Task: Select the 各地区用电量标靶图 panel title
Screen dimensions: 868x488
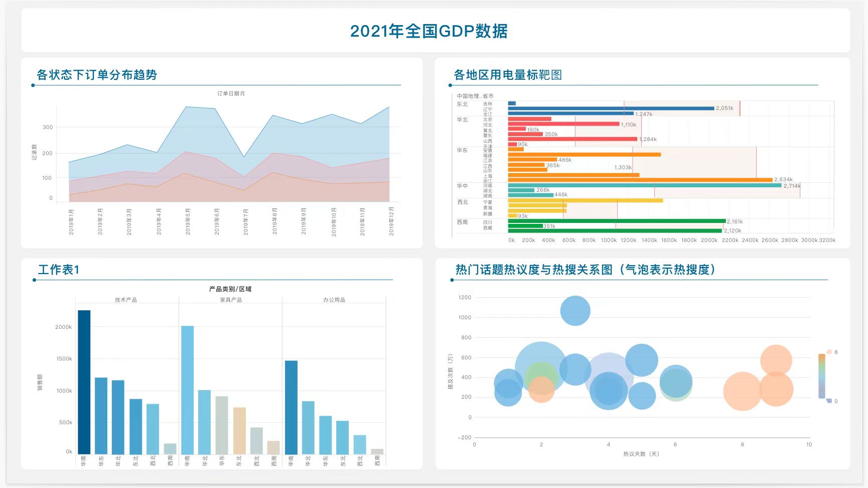Action: (x=508, y=75)
